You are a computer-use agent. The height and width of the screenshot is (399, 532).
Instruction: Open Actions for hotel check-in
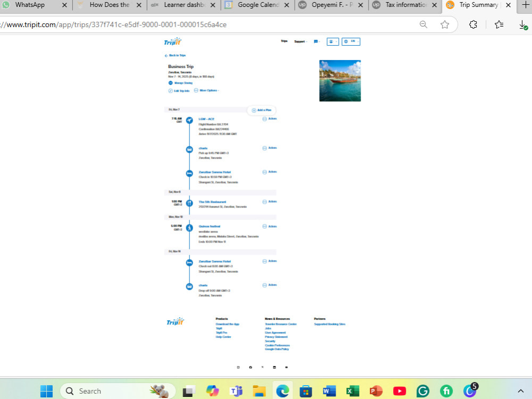[270, 172]
